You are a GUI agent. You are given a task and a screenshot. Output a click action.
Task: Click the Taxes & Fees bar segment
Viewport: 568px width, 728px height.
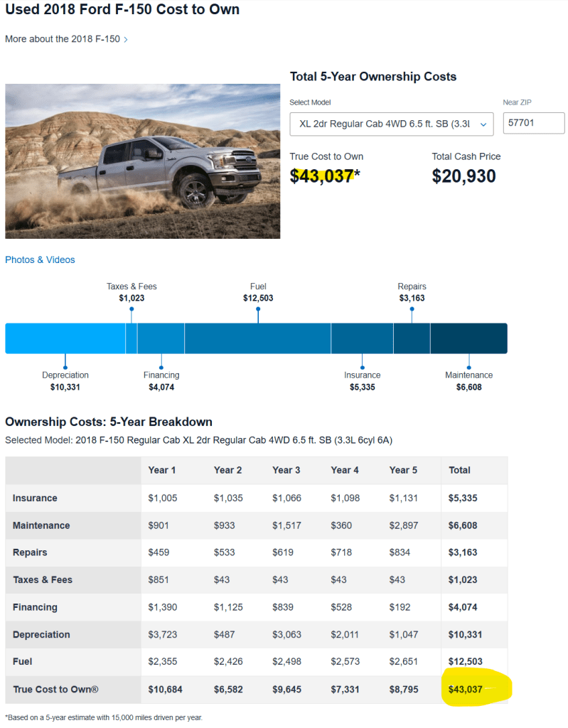tap(132, 338)
